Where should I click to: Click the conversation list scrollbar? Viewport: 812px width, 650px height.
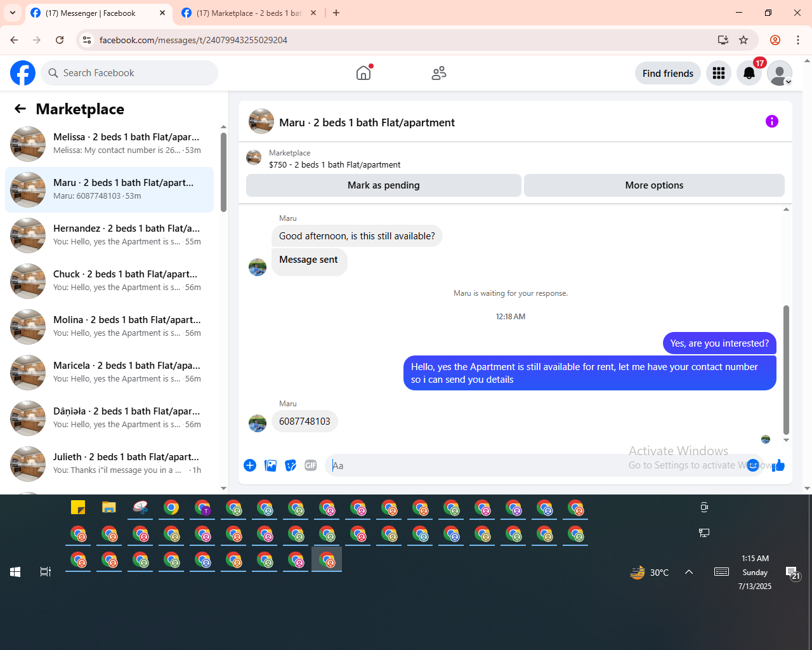tap(223, 172)
